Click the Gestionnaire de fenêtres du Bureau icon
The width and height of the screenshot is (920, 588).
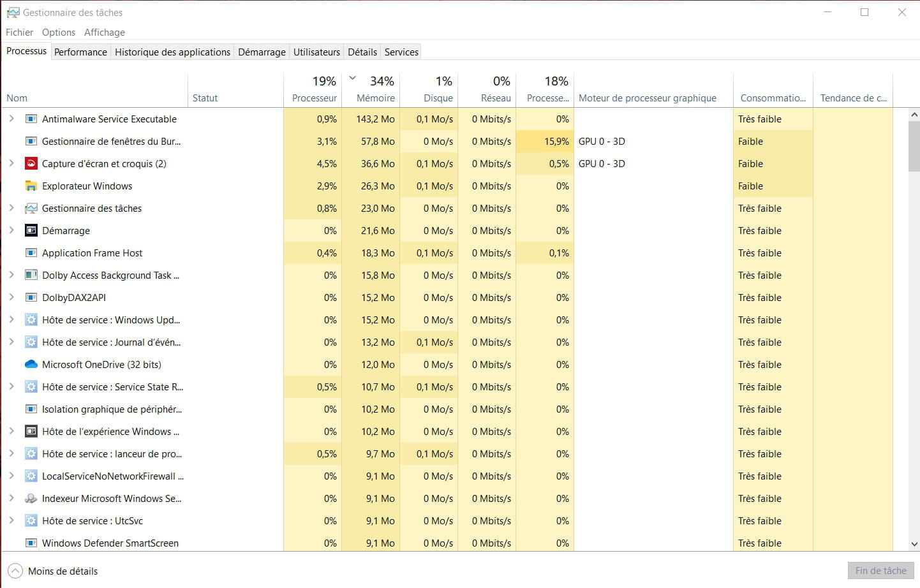point(31,142)
